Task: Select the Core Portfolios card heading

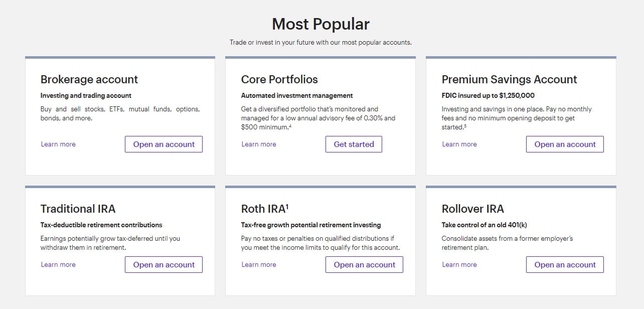Action: click(279, 79)
